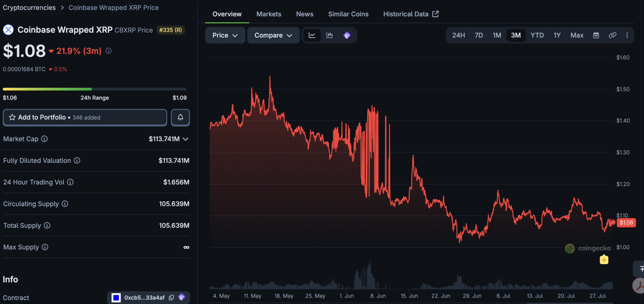Screen dimensions: 644x304
Task: Click the yellow sparkle icon near chart
Action: (604, 260)
